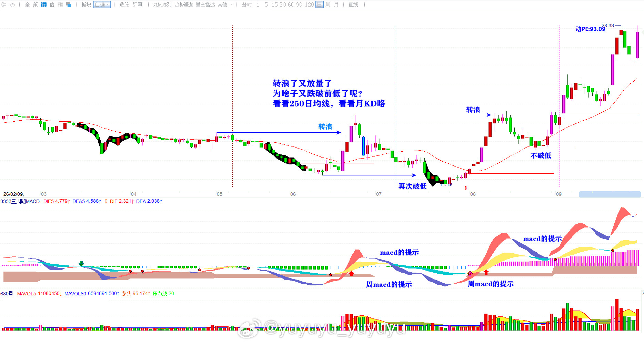Select the 1 minute period
Image resolution: width=644 pixels, height=345 pixels.
pyautogui.click(x=258, y=4)
